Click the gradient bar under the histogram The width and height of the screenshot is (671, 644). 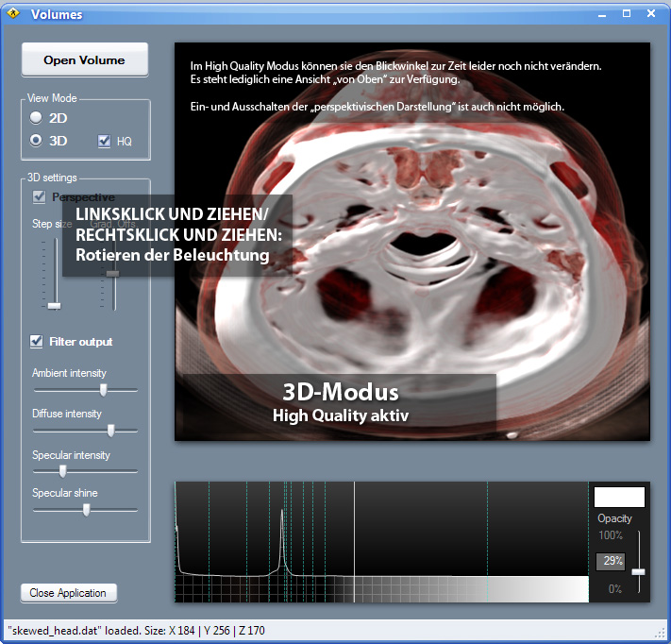pos(381,589)
